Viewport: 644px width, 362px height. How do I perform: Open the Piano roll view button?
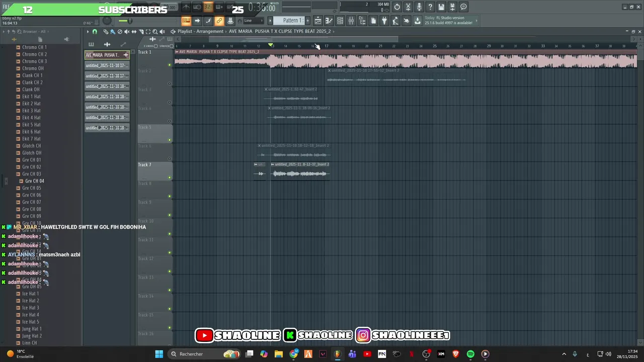[x=329, y=21]
